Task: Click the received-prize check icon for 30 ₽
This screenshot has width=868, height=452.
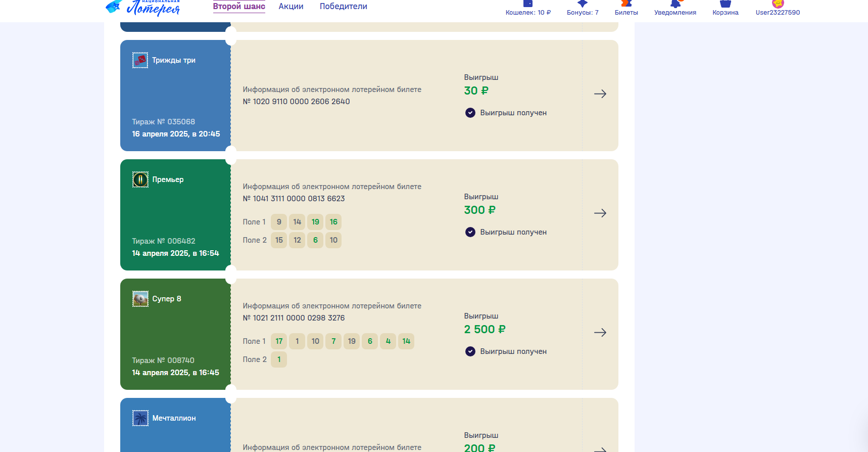Action: pos(470,113)
